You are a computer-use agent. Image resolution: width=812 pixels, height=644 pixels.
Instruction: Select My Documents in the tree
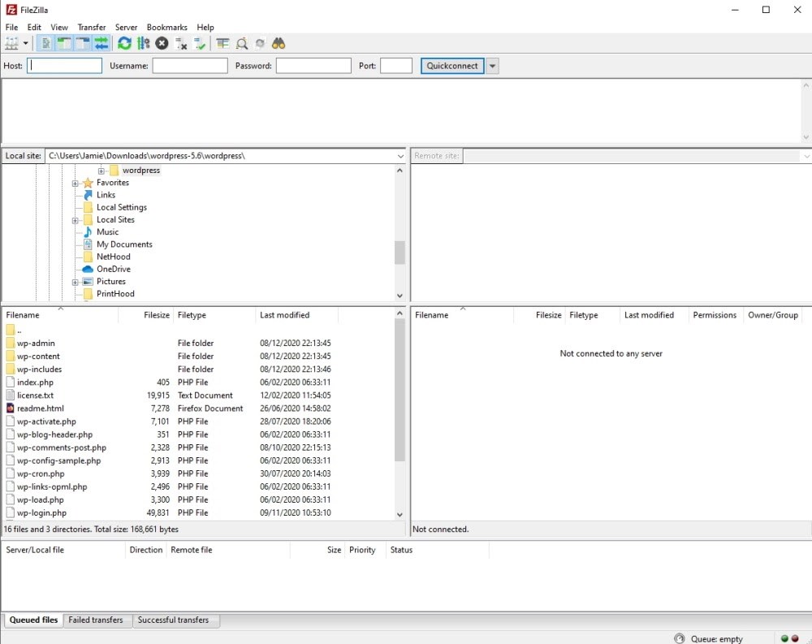coord(124,244)
